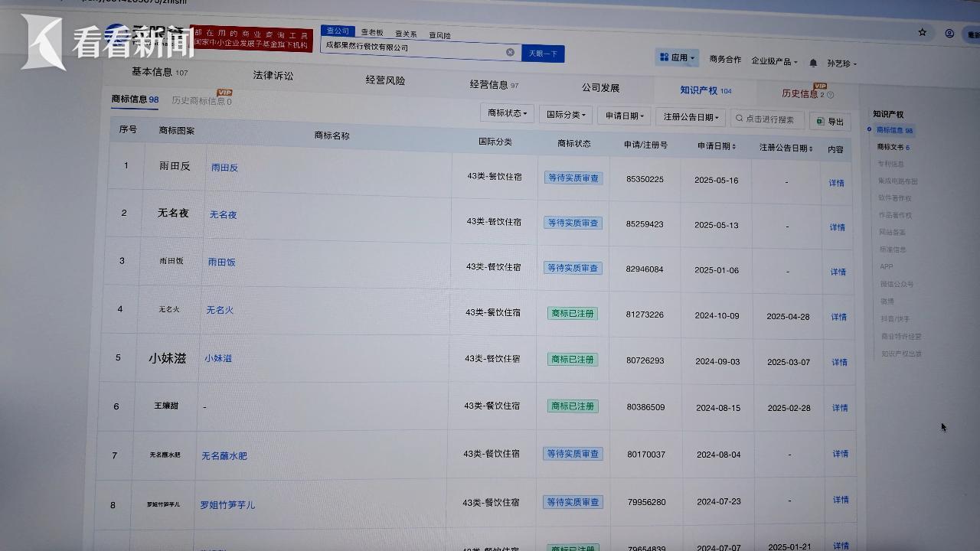Open the browser profile avatar icon

coord(949,34)
